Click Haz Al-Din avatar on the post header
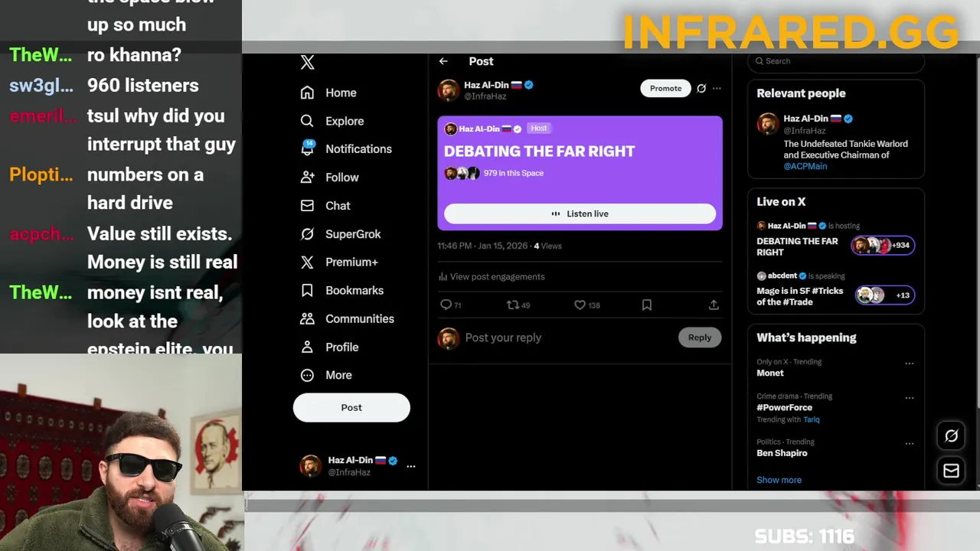The image size is (980, 551). tap(449, 90)
